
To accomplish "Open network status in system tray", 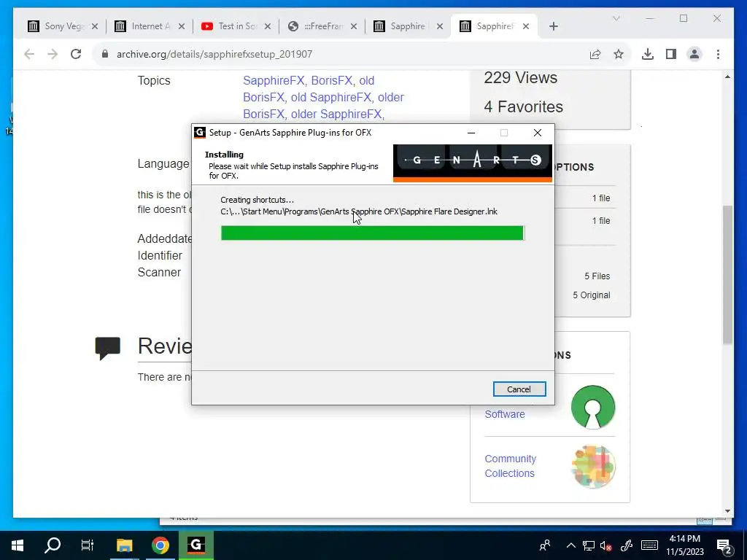I will (589, 545).
